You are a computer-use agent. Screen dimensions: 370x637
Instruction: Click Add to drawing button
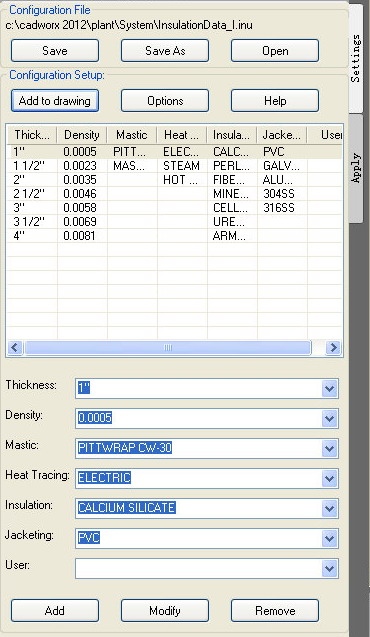[55, 101]
